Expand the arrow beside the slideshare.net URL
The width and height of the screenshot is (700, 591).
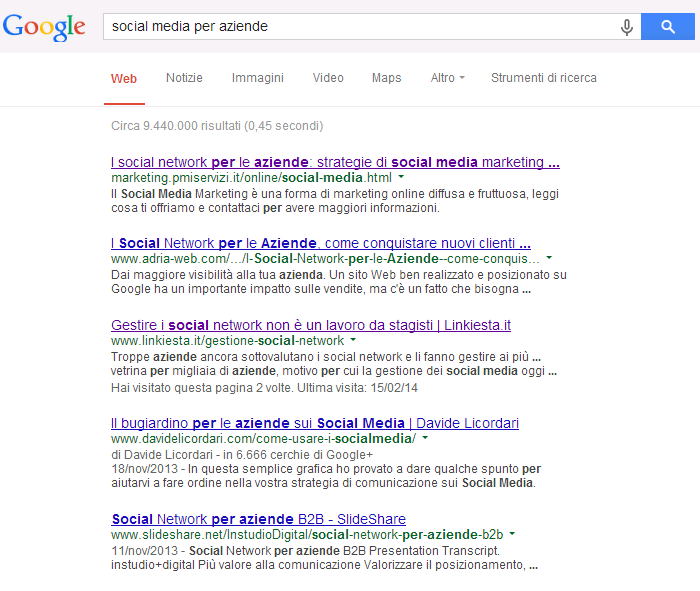(x=513, y=535)
